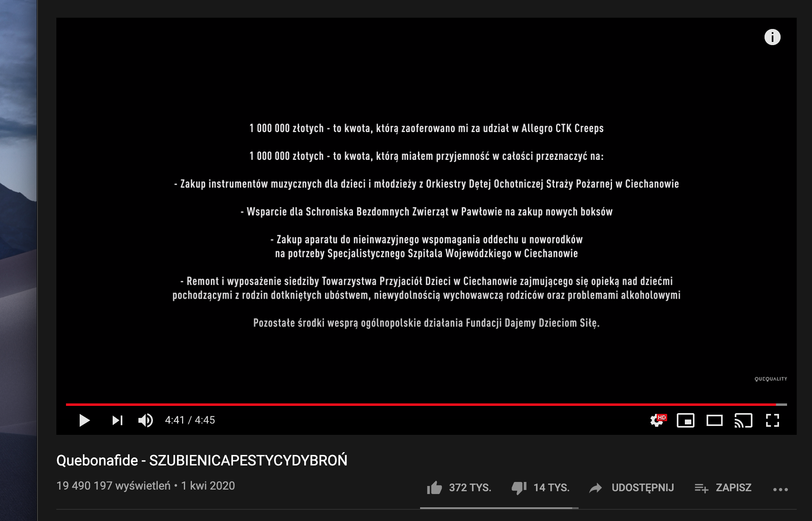Click the Quebonafide video title
This screenshot has width=812, height=521.
[x=202, y=460]
